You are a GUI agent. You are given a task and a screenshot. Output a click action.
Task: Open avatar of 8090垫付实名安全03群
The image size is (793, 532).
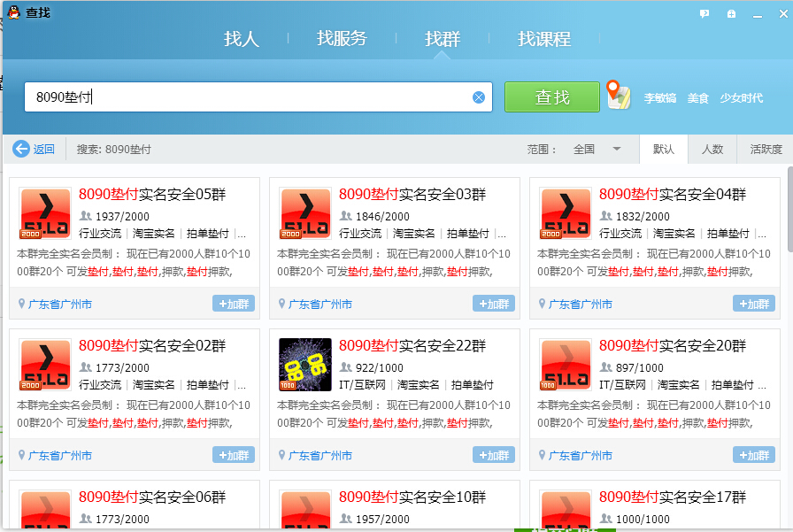tap(305, 213)
